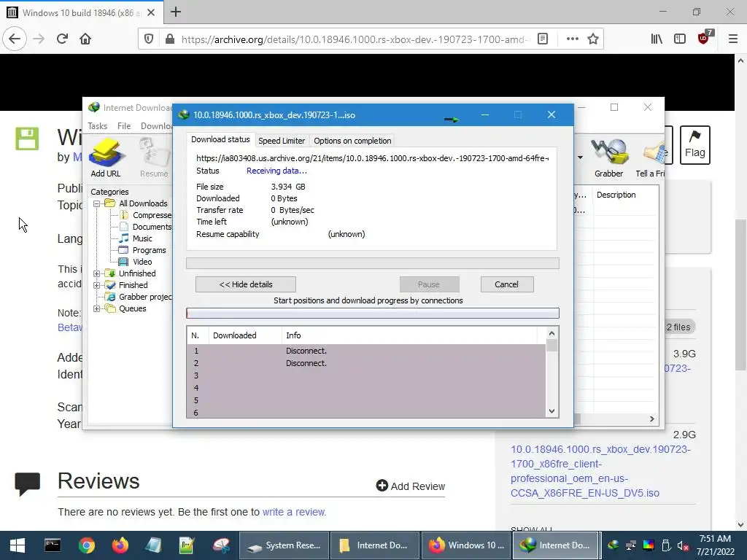Viewport: 747px width, 560px height.
Task: Toggle Firefox sidebar view
Action: pyautogui.click(x=680, y=39)
